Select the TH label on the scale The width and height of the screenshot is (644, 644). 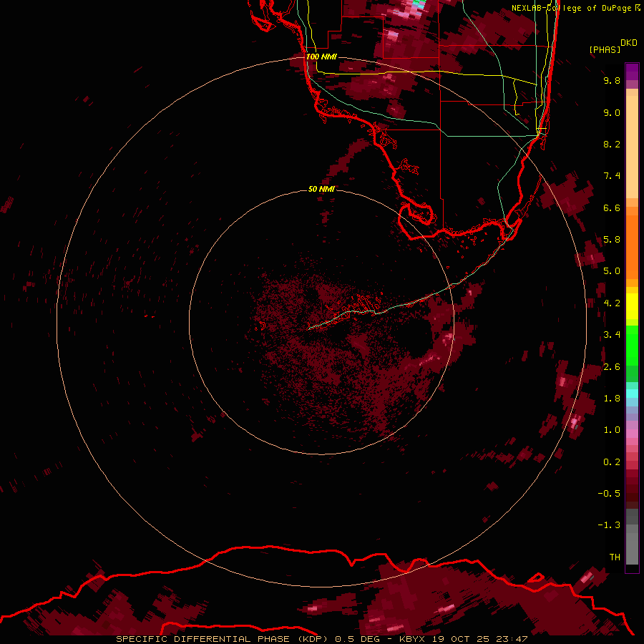coord(615,557)
